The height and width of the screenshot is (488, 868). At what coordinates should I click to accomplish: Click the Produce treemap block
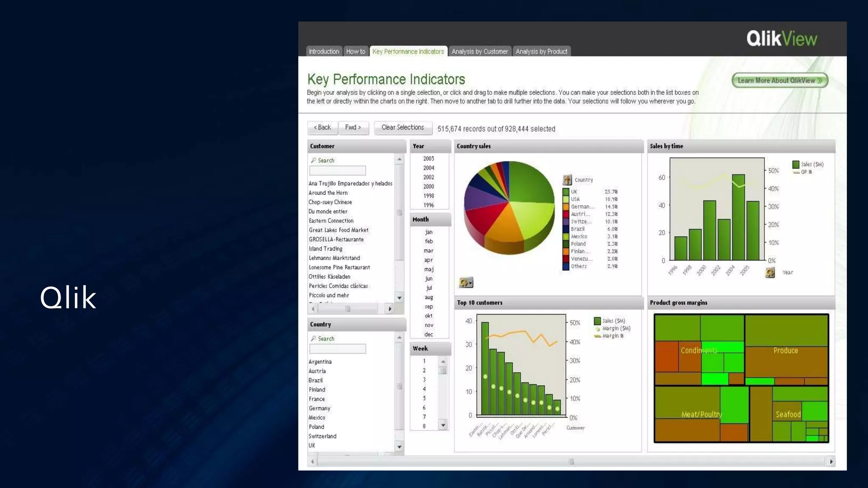click(786, 350)
